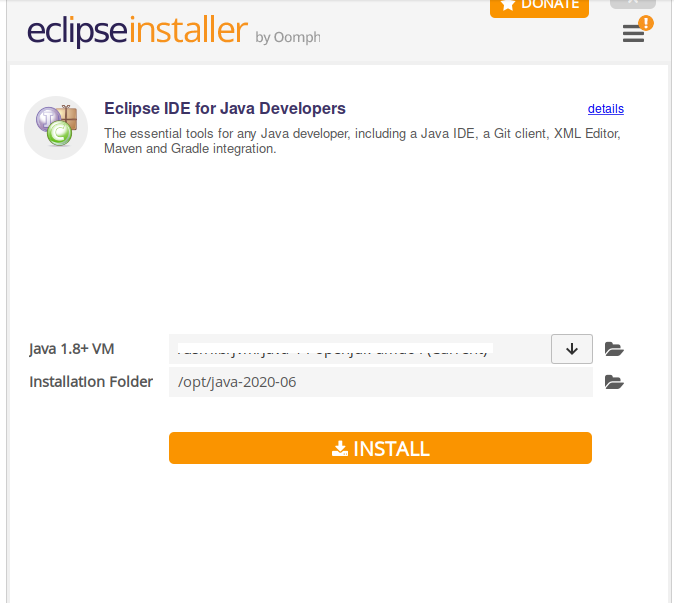Image resolution: width=674 pixels, height=603 pixels.
Task: Click the Eclipse IDE for Java Developers package icon
Action: (x=56, y=128)
